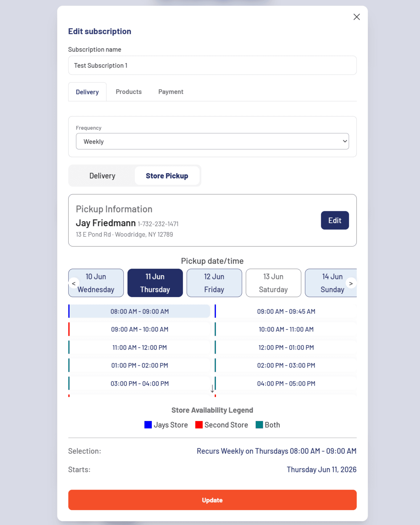This screenshot has width=420, height=525.
Task: Select 04:00 PM - 05:00 PM time slot
Action: coord(286,383)
